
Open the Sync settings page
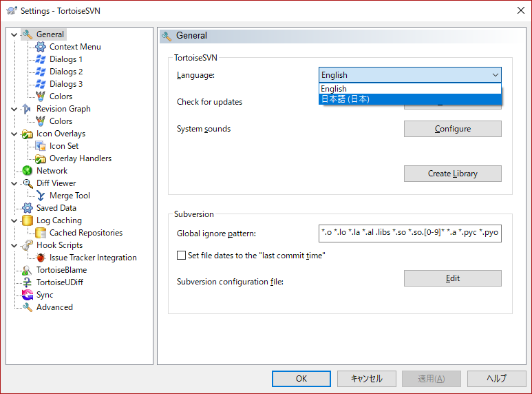[x=45, y=295]
